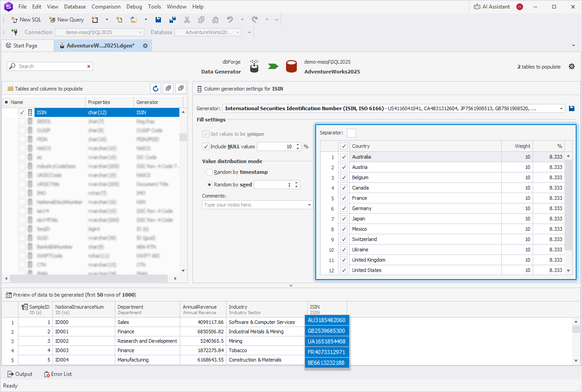582x392 pixels.
Task: Open the Tools menu
Action: pos(154,7)
